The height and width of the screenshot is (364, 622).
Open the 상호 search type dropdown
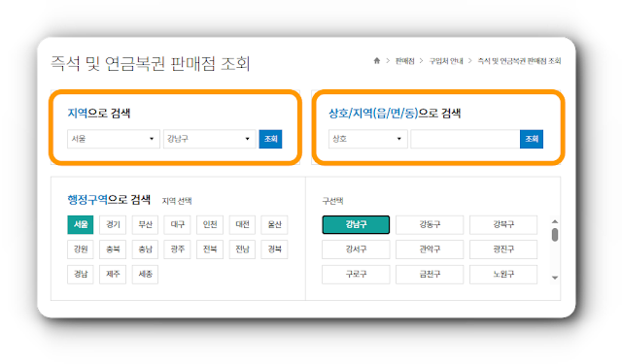coord(367,139)
